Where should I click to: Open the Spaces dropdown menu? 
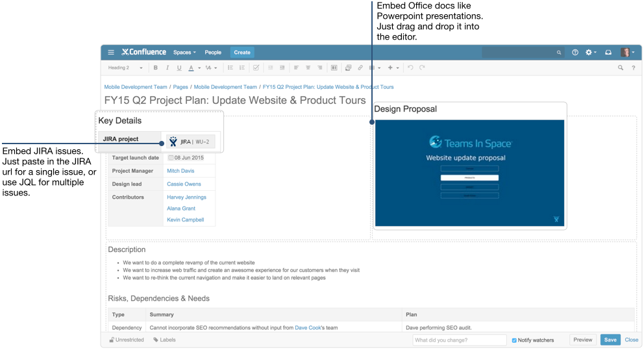184,53
